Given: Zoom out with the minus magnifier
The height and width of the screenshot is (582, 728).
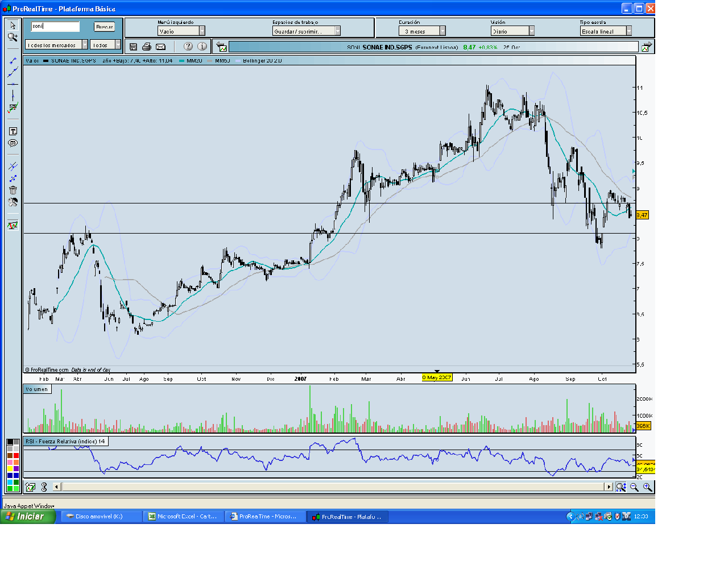Looking at the screenshot, I should (x=634, y=487).
